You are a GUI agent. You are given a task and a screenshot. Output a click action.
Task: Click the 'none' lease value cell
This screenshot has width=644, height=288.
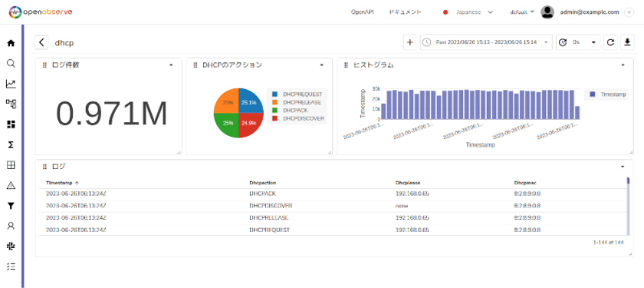click(402, 206)
